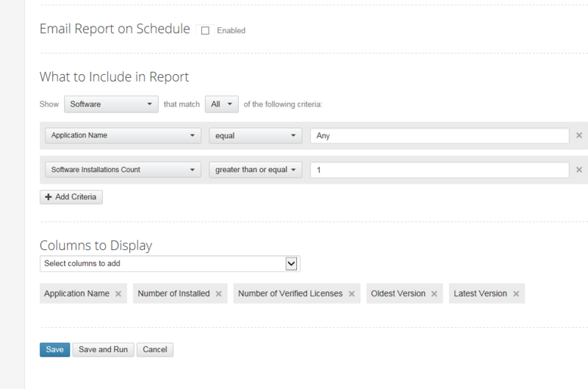588x389 pixels.
Task: Open the equal operator dropdown
Action: [x=255, y=136]
